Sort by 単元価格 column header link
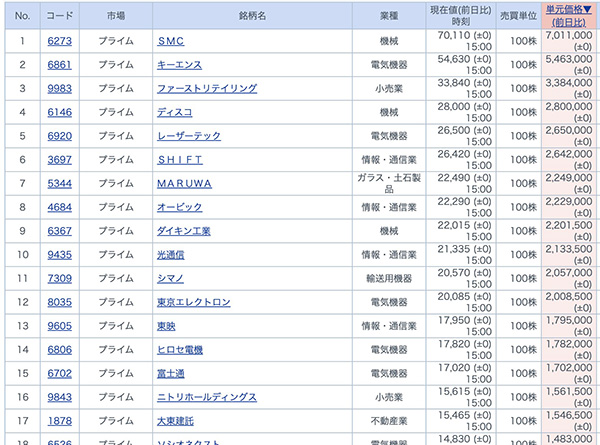Image resolution: width=600 pixels, height=445 pixels. pyautogui.click(x=568, y=9)
